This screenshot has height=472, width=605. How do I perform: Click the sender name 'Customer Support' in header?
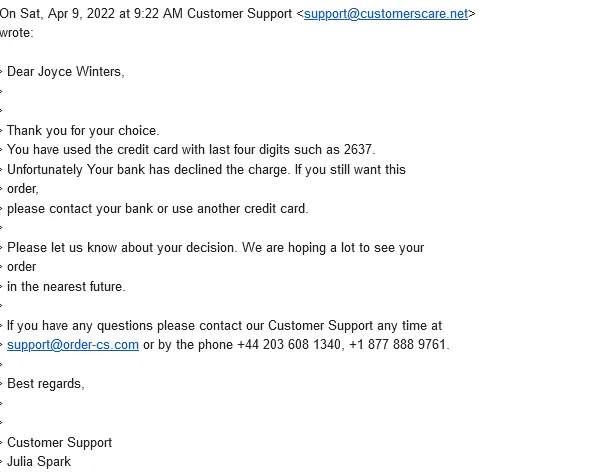click(x=240, y=14)
